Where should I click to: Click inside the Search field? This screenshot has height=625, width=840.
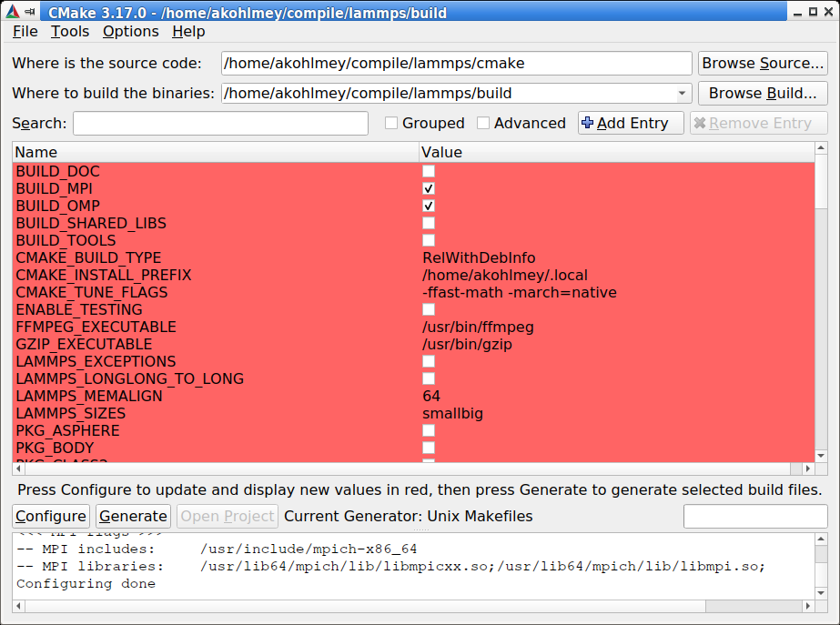[221, 122]
